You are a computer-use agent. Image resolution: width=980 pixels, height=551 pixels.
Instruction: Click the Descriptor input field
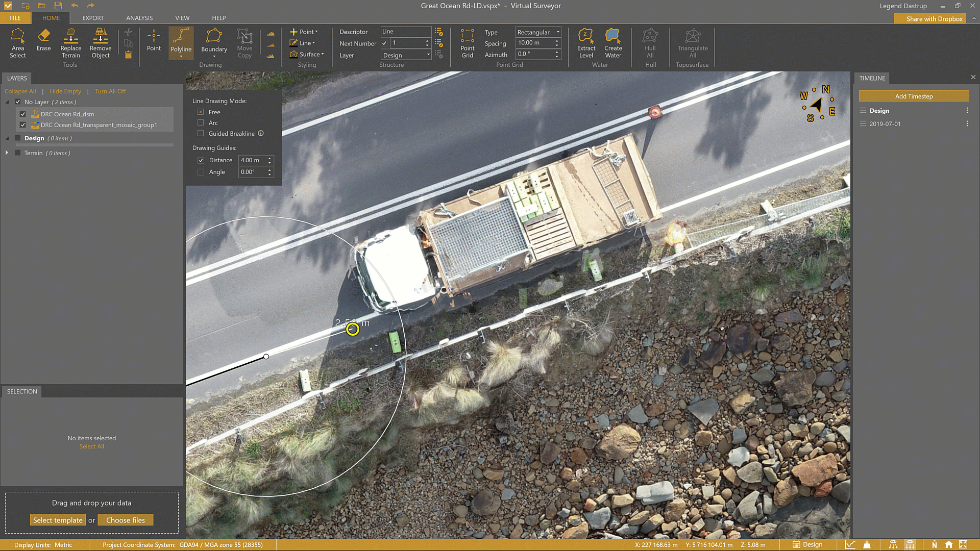pos(405,32)
